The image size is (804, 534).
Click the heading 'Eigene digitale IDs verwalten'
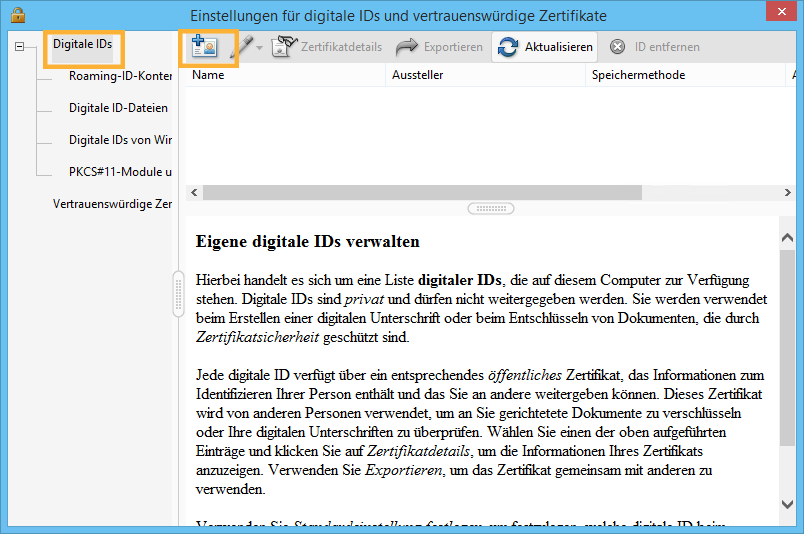point(308,241)
